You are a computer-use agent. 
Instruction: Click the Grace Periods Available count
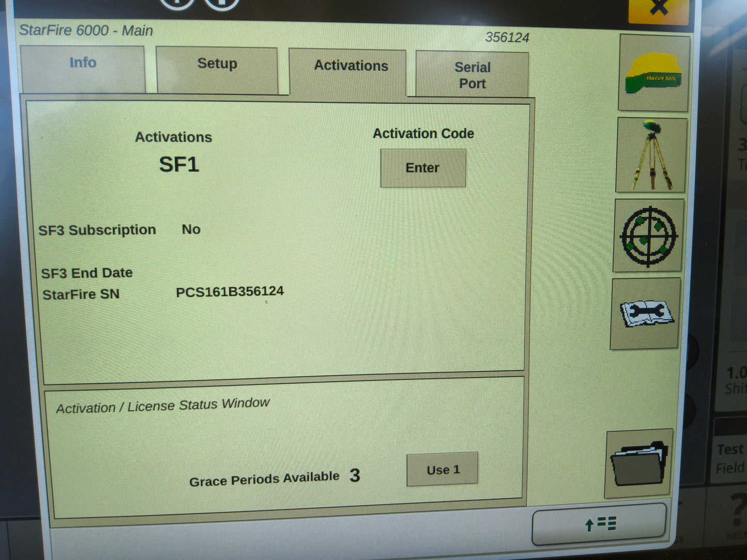pos(356,476)
